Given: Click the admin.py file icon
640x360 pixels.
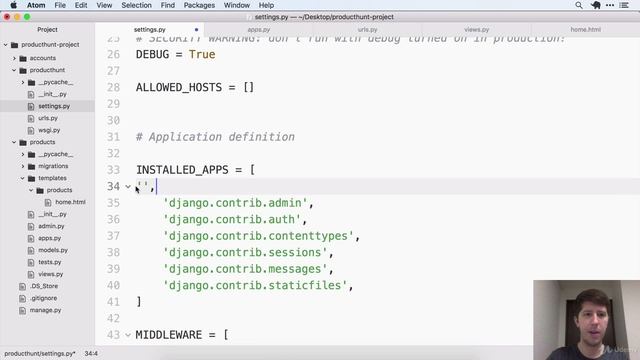Looking at the screenshot, I should click(x=31, y=227).
